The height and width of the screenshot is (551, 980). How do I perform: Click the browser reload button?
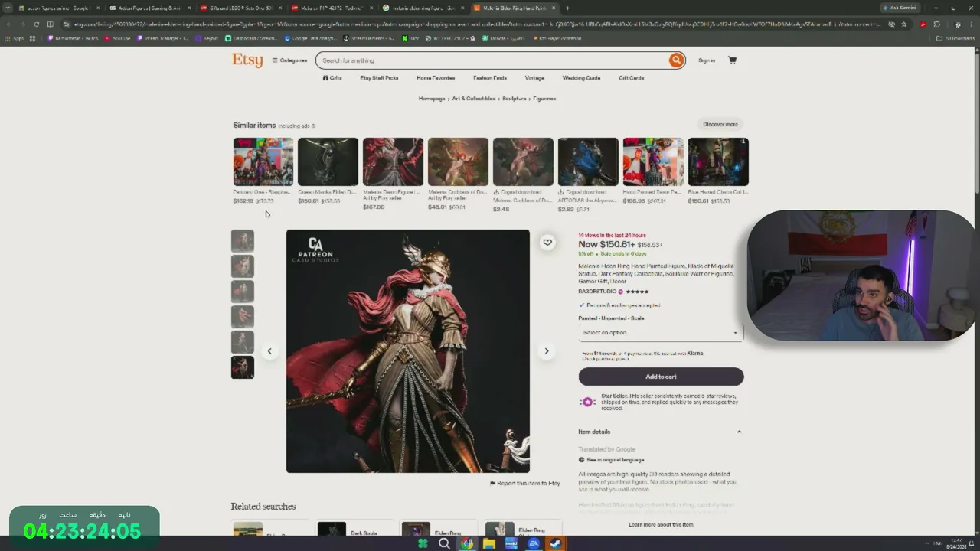(x=36, y=24)
